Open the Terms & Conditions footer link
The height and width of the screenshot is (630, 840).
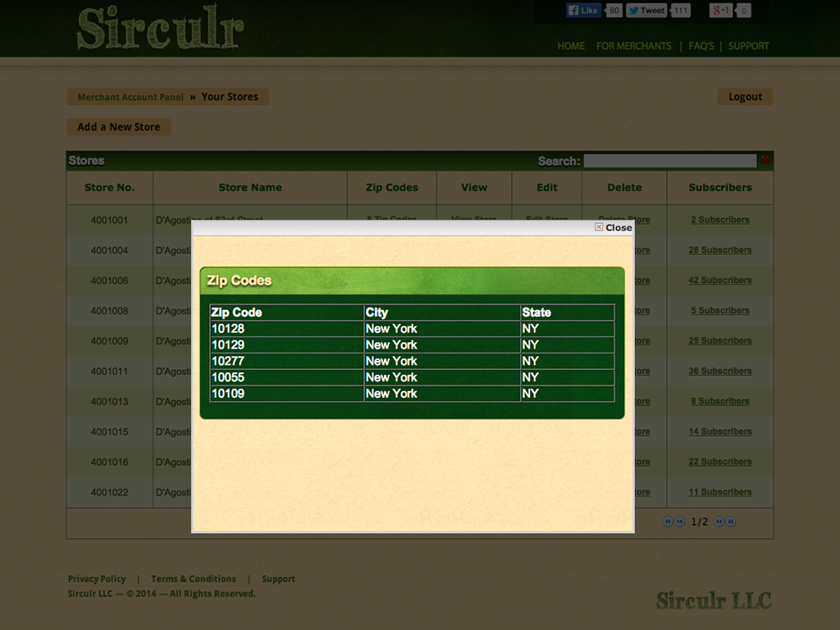coord(194,579)
